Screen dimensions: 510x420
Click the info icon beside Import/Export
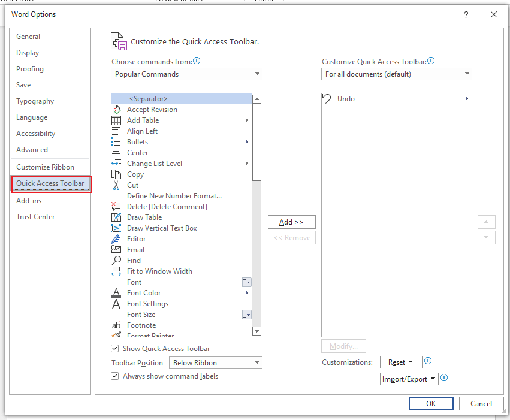pos(444,377)
